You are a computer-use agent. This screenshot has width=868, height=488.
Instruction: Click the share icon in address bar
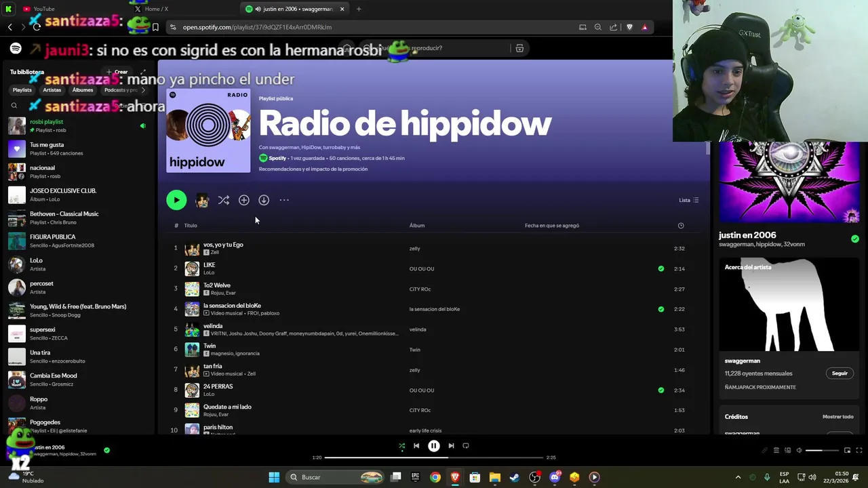[613, 27]
